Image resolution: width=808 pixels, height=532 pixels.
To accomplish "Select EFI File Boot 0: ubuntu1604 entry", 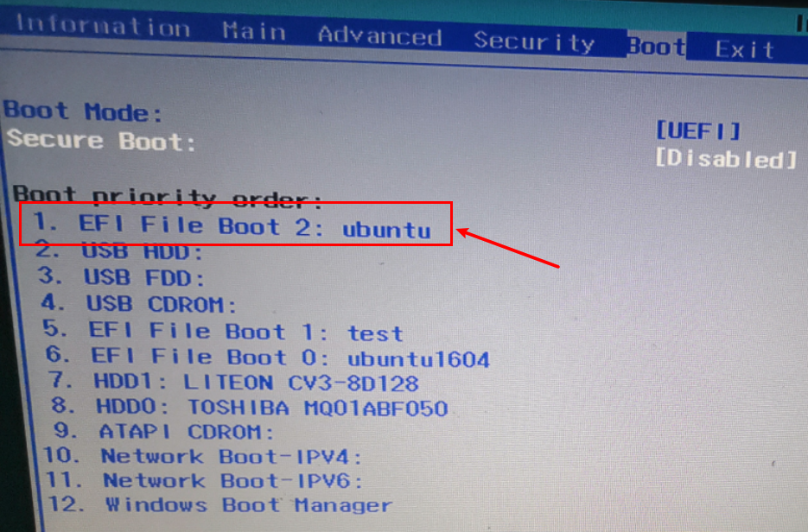I will (267, 357).
